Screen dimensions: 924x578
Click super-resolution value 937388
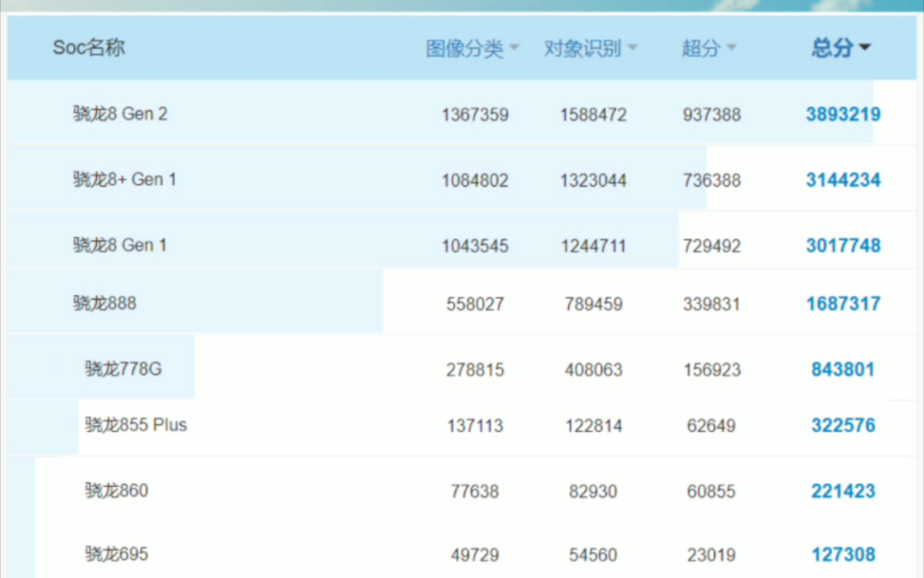click(x=712, y=115)
